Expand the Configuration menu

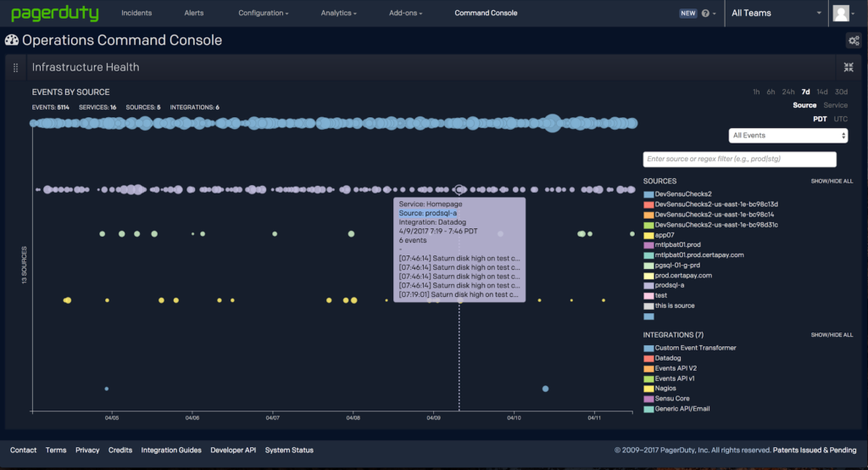[263, 14]
